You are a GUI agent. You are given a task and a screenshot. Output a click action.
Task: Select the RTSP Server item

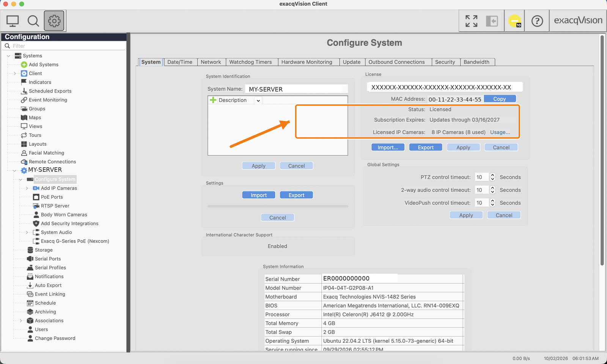tap(55, 206)
